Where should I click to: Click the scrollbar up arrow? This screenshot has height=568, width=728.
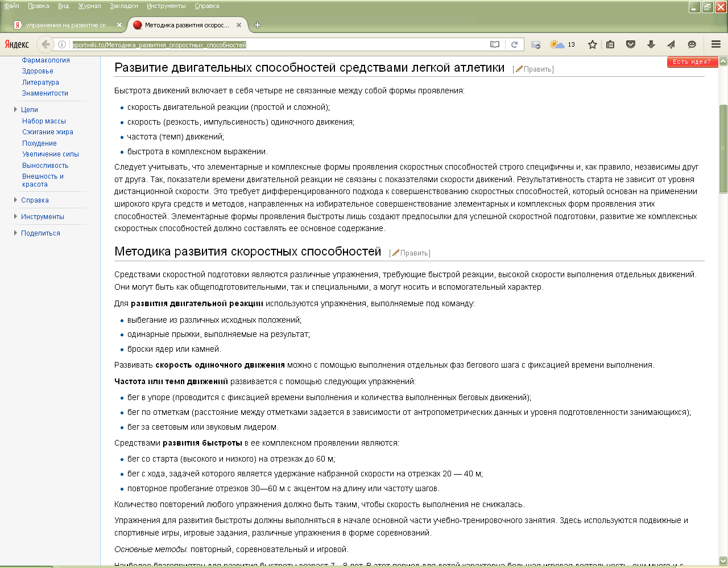click(x=723, y=61)
